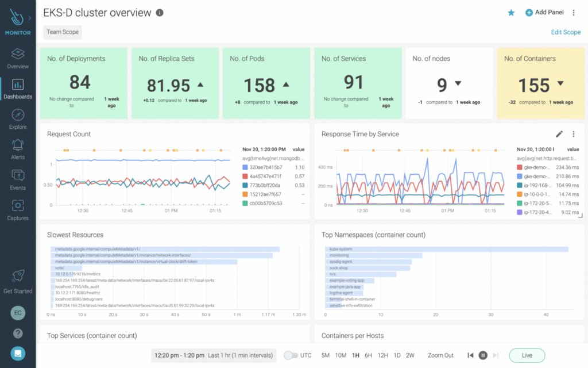
Task: Enable Live mode button
Action: 527,355
